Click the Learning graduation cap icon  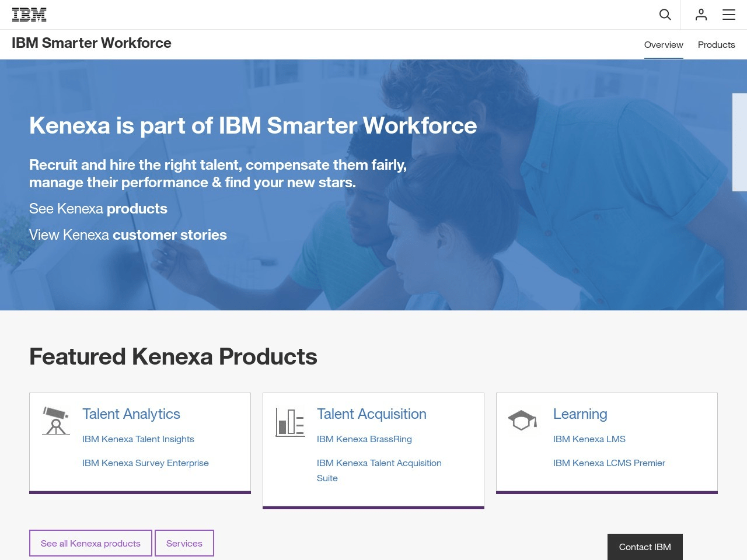[x=522, y=419]
